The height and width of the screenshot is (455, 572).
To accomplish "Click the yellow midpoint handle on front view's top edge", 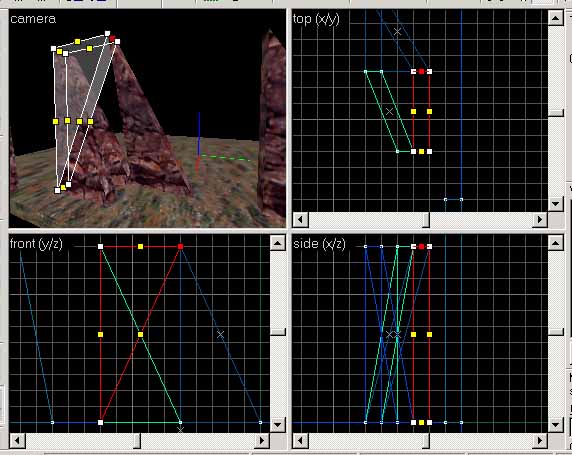I will pyautogui.click(x=140, y=247).
